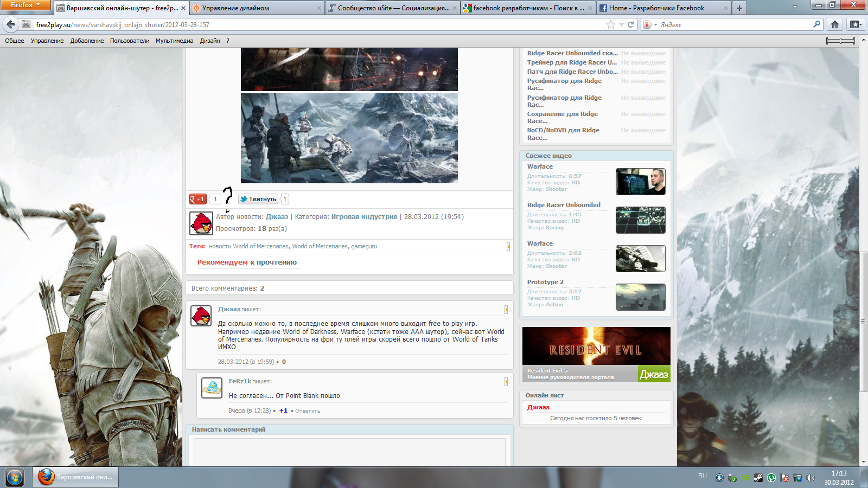Viewport: 868px width, 488px height.
Task: Open Steam from the system tray
Action: coord(758,478)
